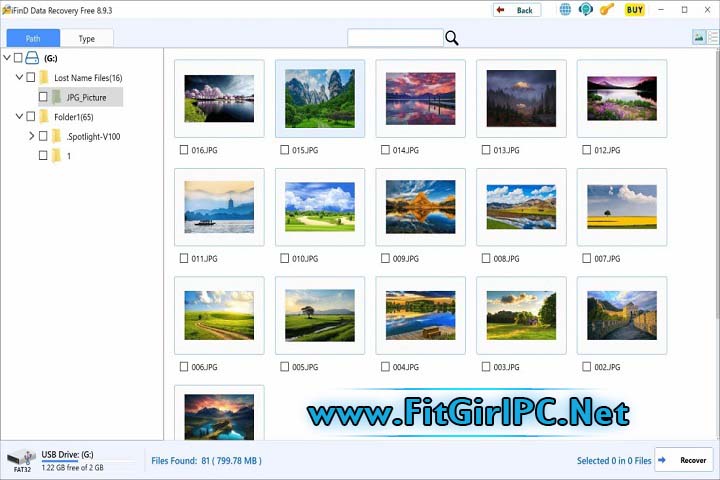Switch to the Type tab
This screenshot has width=720, height=480.
87,38
